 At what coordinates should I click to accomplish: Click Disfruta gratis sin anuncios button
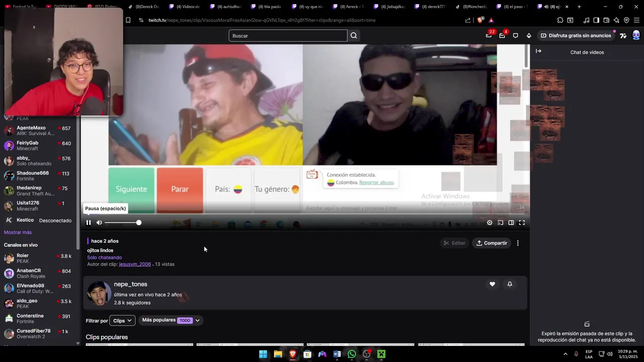[576, 36]
